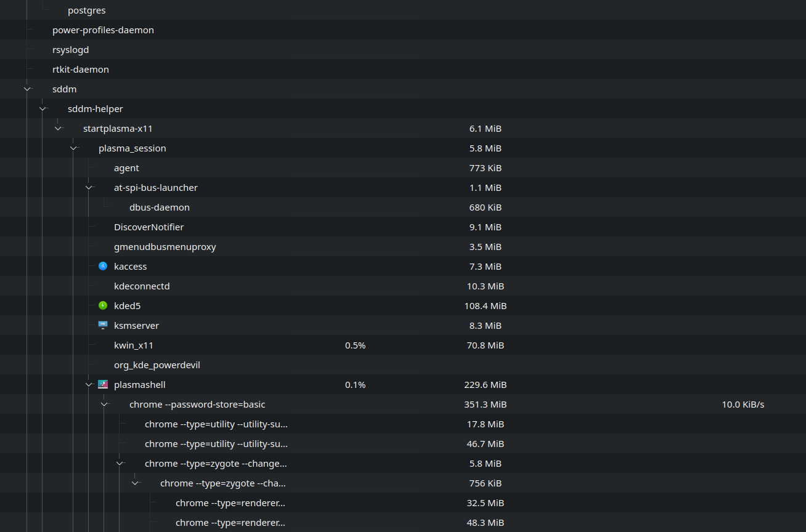Click the 10.3 MiB memory value

tap(486, 286)
